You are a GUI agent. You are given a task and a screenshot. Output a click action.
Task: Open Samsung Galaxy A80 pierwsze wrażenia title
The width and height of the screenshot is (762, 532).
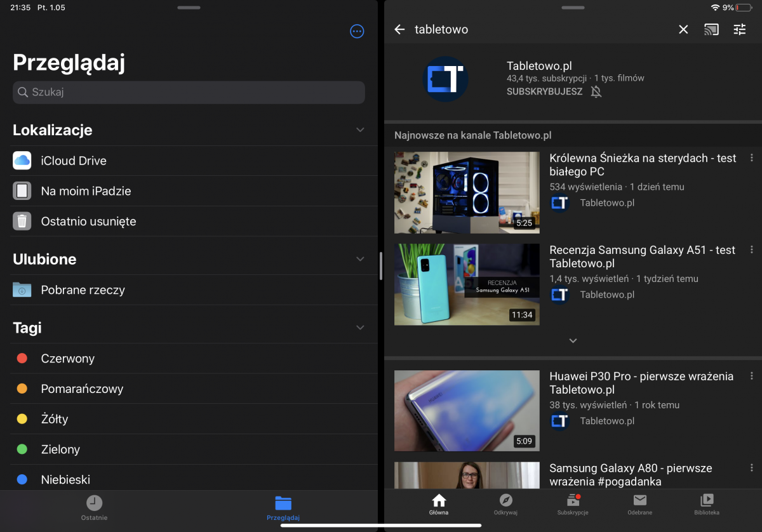(631, 475)
